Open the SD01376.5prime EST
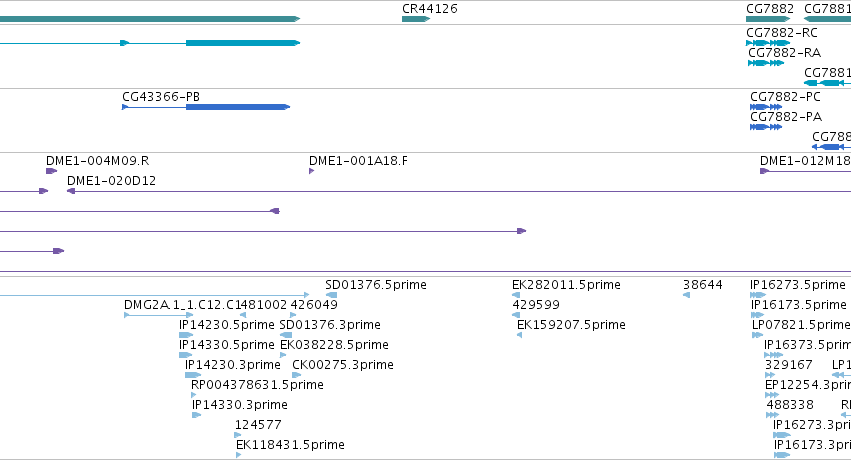This screenshot has height=460, width=851. tap(331, 295)
